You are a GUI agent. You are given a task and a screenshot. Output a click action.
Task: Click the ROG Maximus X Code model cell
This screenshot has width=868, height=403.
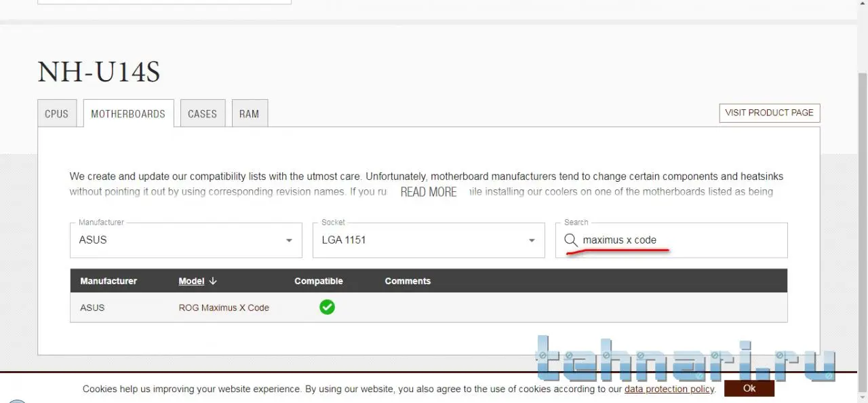[x=224, y=307]
